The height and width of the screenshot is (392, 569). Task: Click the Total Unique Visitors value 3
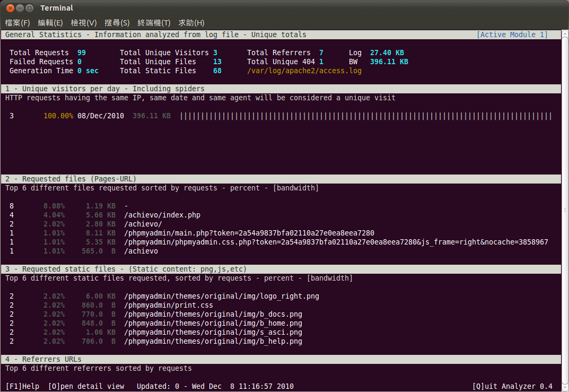click(215, 53)
